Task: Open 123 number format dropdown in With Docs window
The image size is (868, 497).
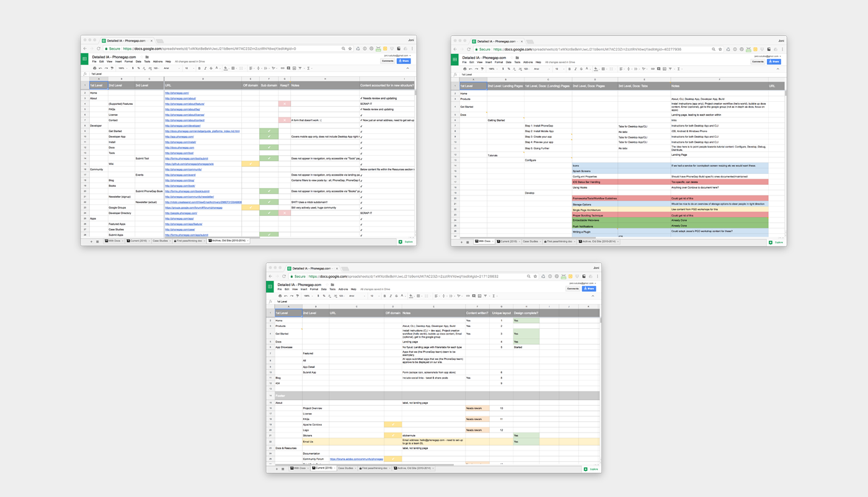Action: 526,69
